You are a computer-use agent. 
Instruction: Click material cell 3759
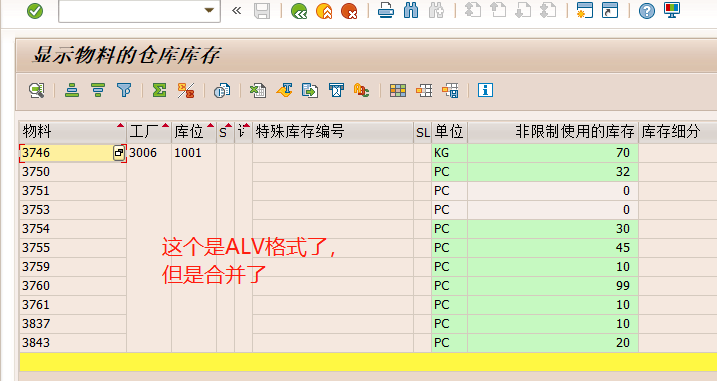73,267
